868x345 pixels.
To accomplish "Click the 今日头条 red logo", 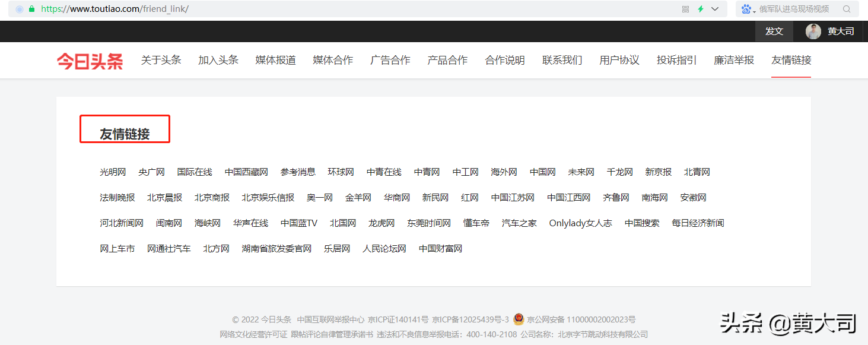I will click(90, 61).
